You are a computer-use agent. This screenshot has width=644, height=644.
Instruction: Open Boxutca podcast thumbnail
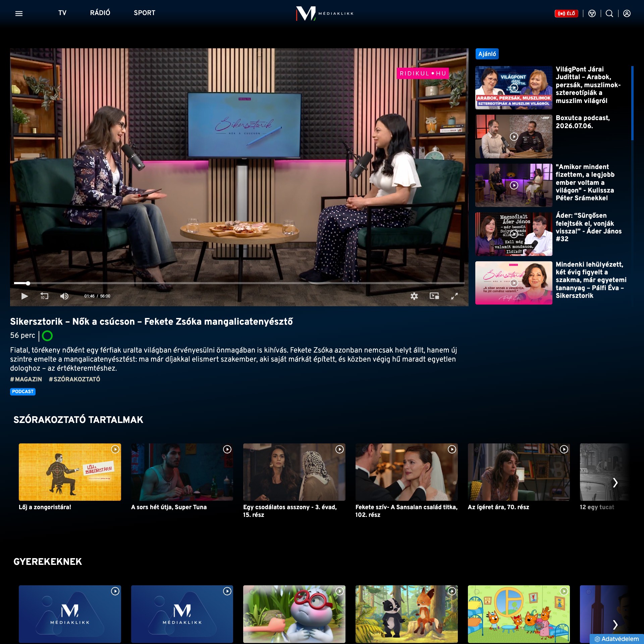tap(514, 137)
